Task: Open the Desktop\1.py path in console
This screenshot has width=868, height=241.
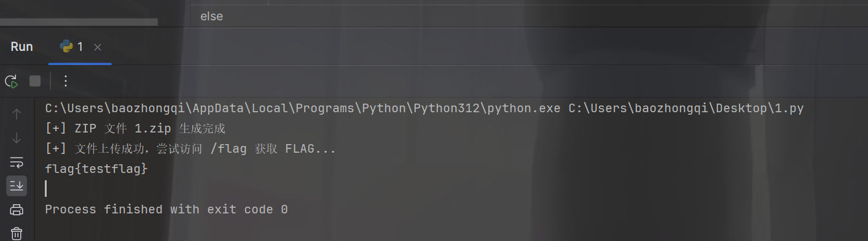Action: (686, 109)
